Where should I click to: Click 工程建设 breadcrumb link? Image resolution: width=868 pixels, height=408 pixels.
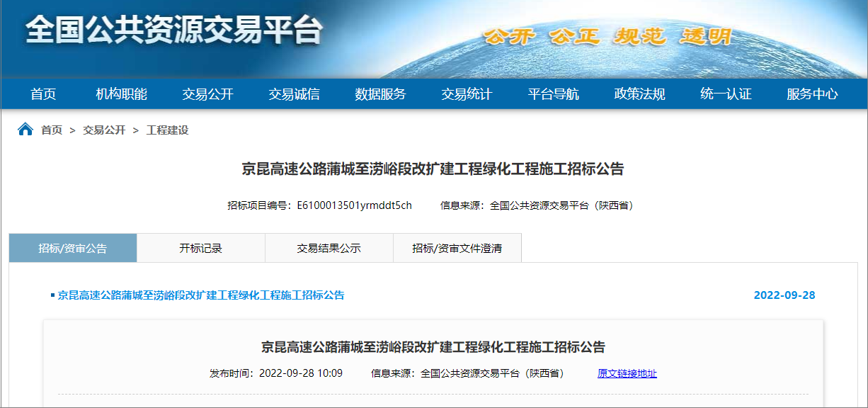point(167,130)
